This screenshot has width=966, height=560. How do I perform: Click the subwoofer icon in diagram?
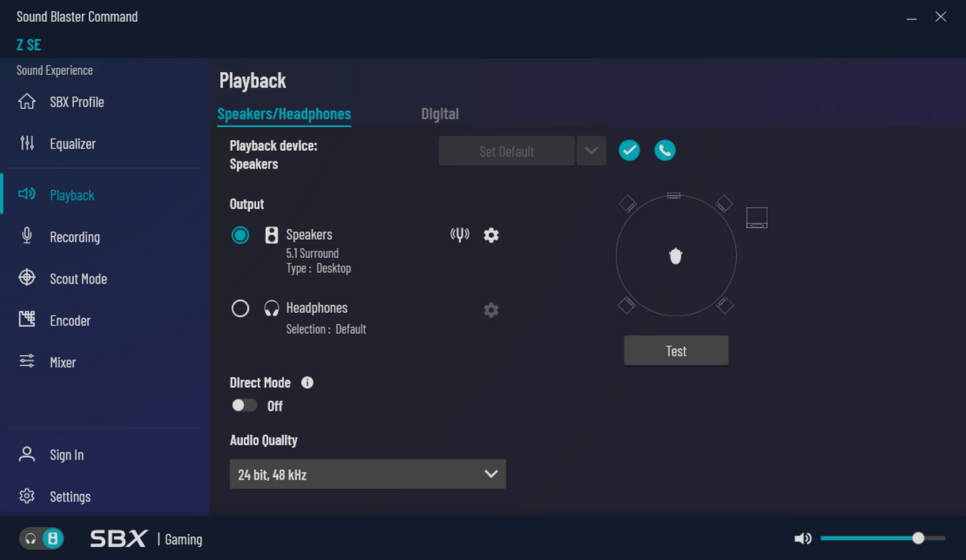(757, 218)
